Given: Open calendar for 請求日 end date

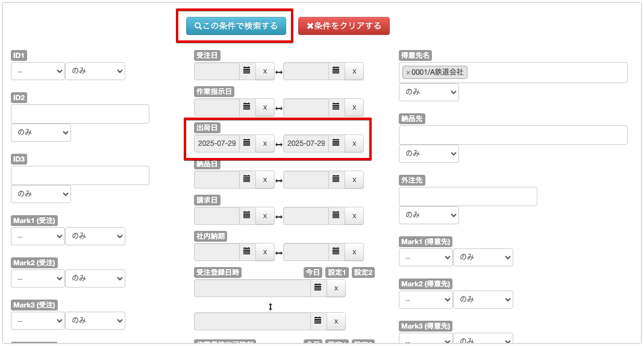Looking at the screenshot, I should [x=336, y=216].
